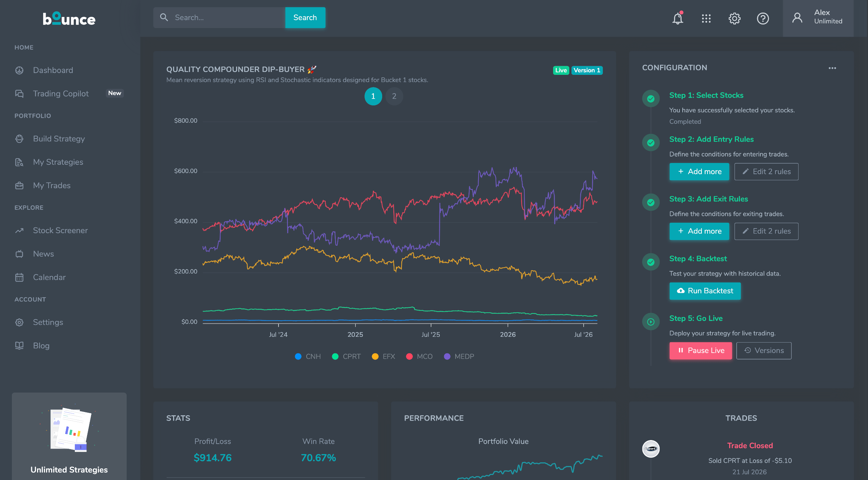Image resolution: width=868 pixels, height=480 pixels.
Task: Open the Configuration three-dots menu
Action: click(x=832, y=68)
